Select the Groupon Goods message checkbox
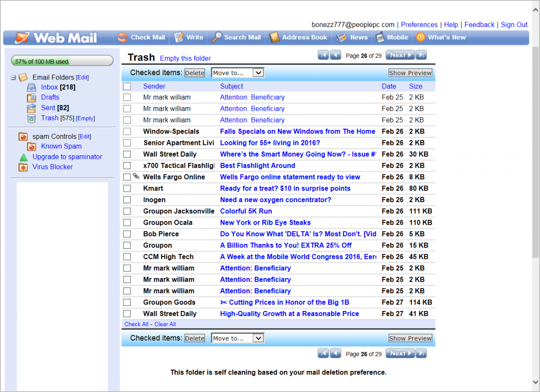Image resolution: width=540 pixels, height=392 pixels. [x=127, y=302]
